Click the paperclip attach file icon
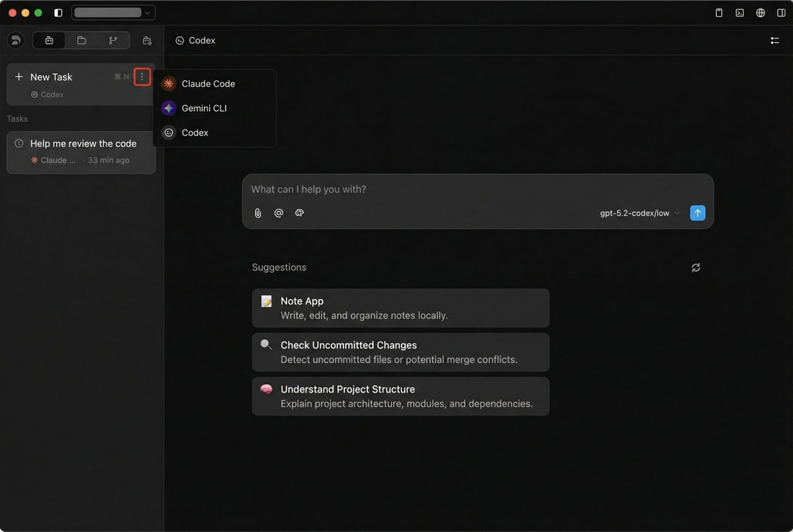793x532 pixels. point(258,214)
